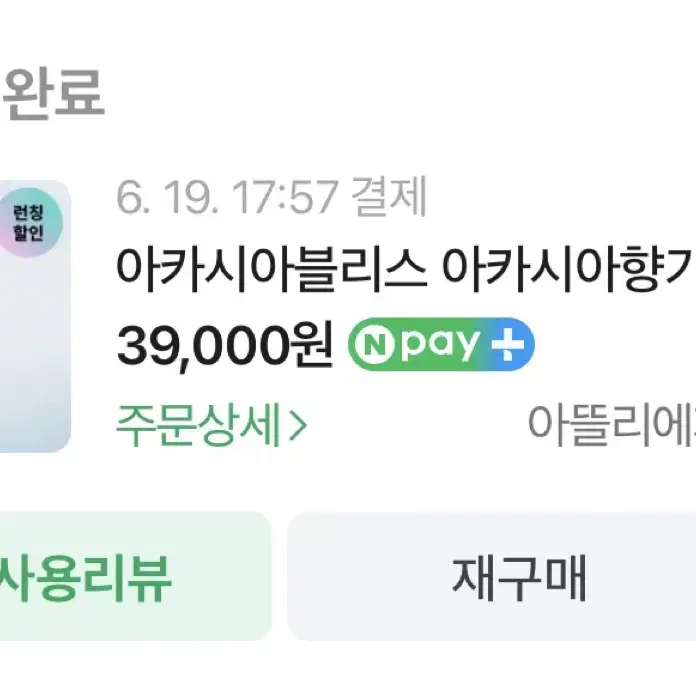The width and height of the screenshot is (696, 696).
Task: Tap the 결제 label beside the time
Action: (x=389, y=197)
